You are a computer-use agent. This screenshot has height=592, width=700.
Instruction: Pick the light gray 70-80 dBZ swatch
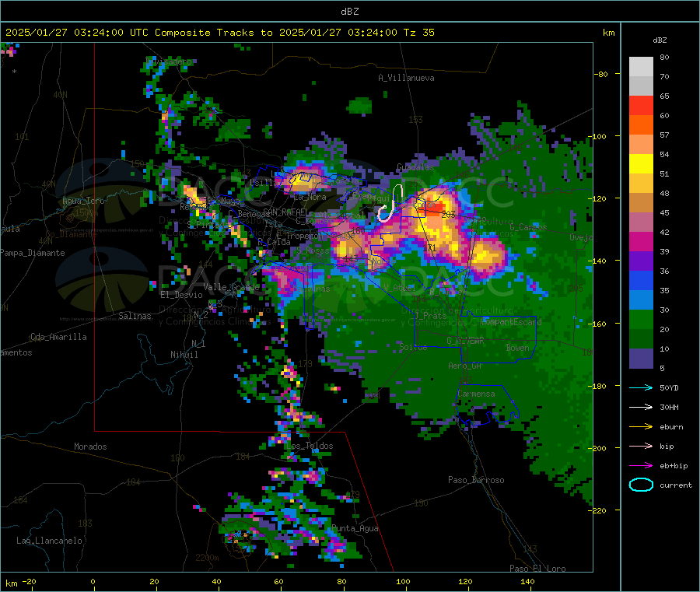click(x=641, y=67)
